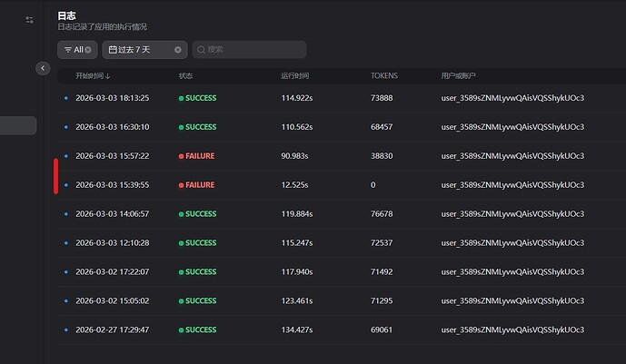This screenshot has height=364, width=626.
Task: Click the SUCCESS status at 12:10:28
Action: [198, 243]
